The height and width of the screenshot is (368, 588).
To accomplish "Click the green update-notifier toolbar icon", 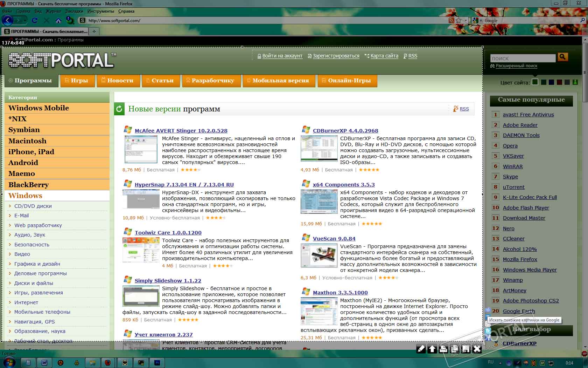I will [x=70, y=20].
